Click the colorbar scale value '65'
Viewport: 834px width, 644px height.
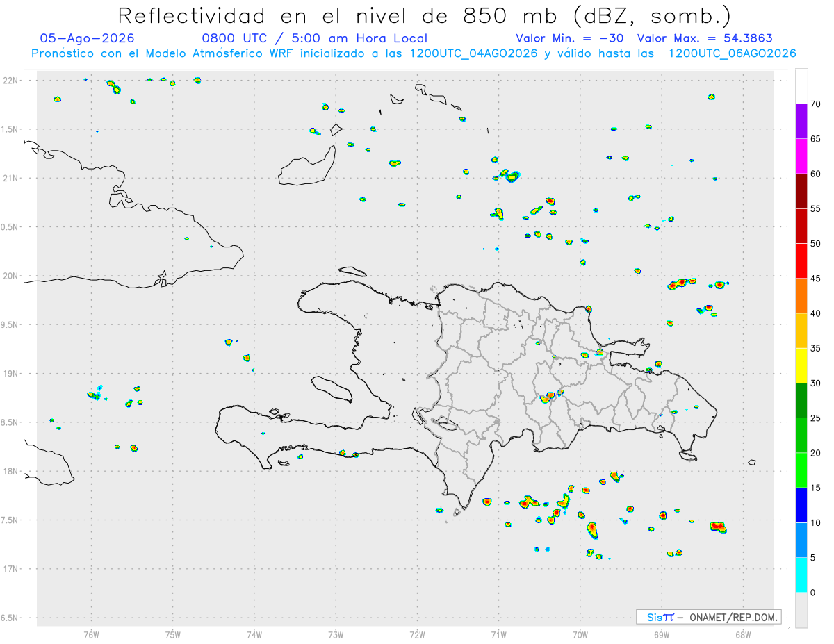816,139
